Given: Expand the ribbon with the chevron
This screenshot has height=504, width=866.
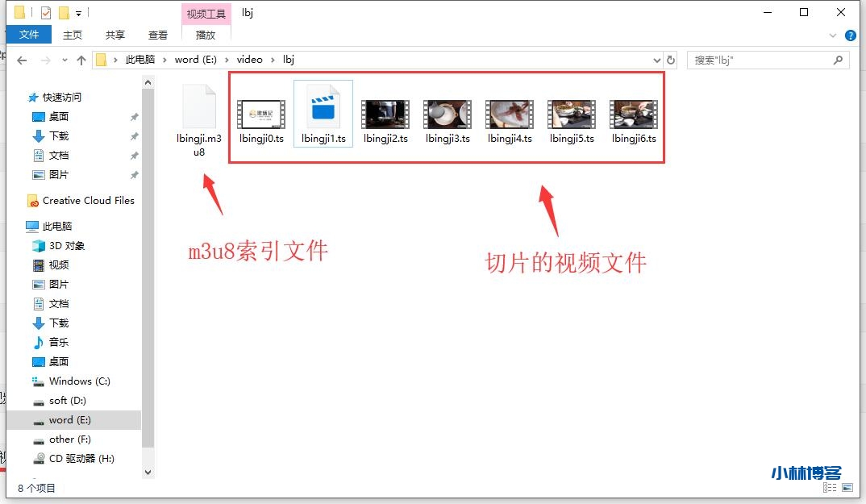Looking at the screenshot, I should (x=835, y=35).
